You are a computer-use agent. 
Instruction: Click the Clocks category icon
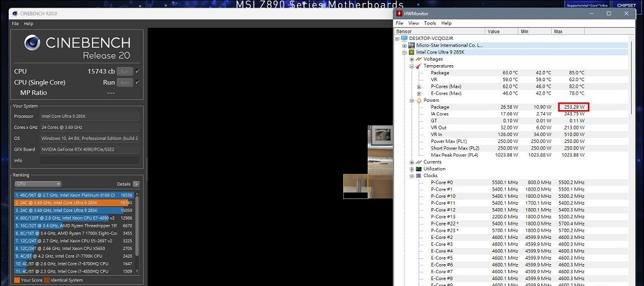pyautogui.click(x=419, y=175)
